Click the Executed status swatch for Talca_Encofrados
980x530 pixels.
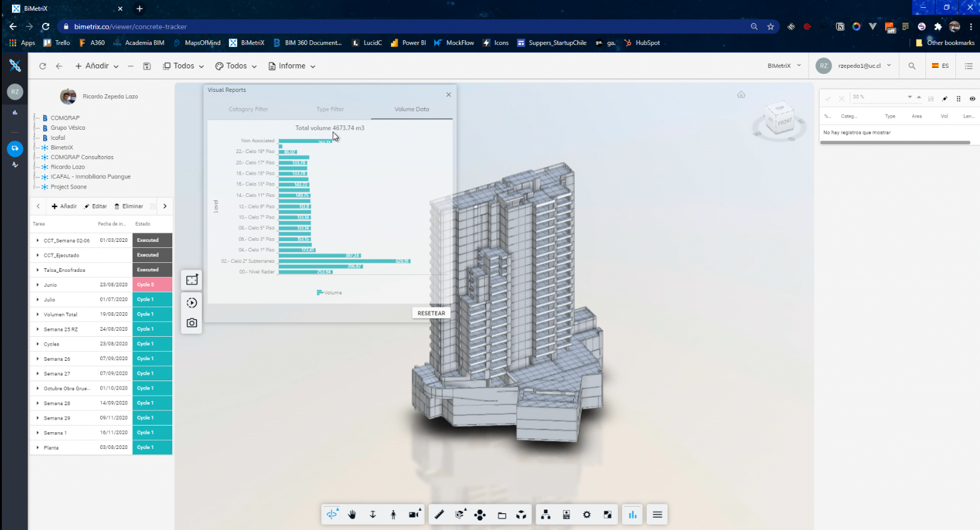[153, 270]
